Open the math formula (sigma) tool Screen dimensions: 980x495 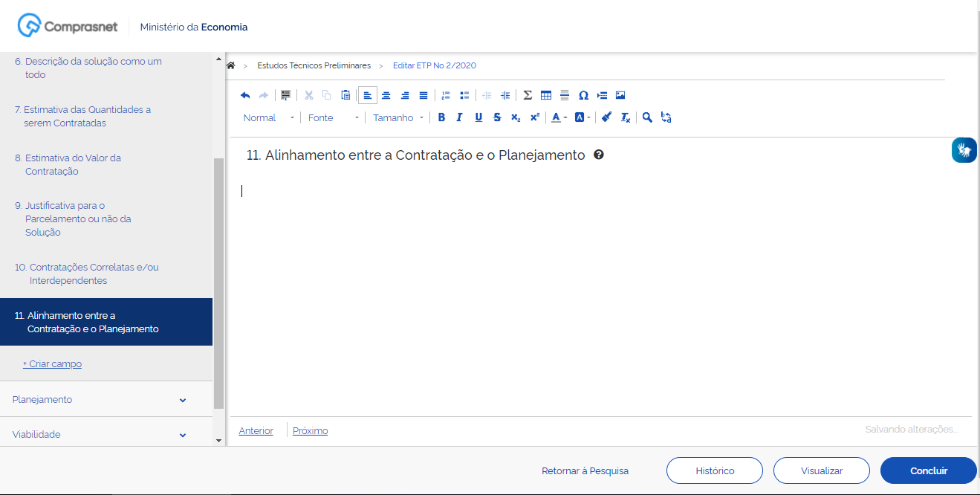point(528,95)
